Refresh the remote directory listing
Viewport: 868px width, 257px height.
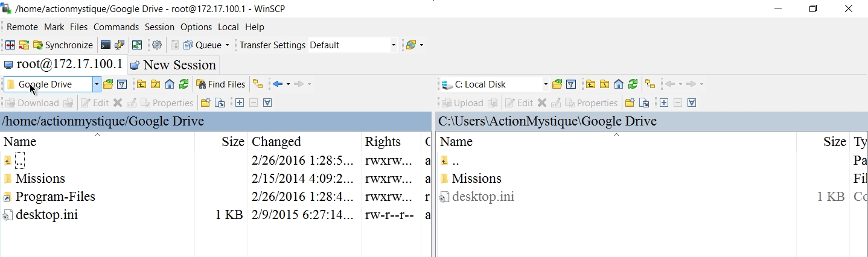point(183,84)
